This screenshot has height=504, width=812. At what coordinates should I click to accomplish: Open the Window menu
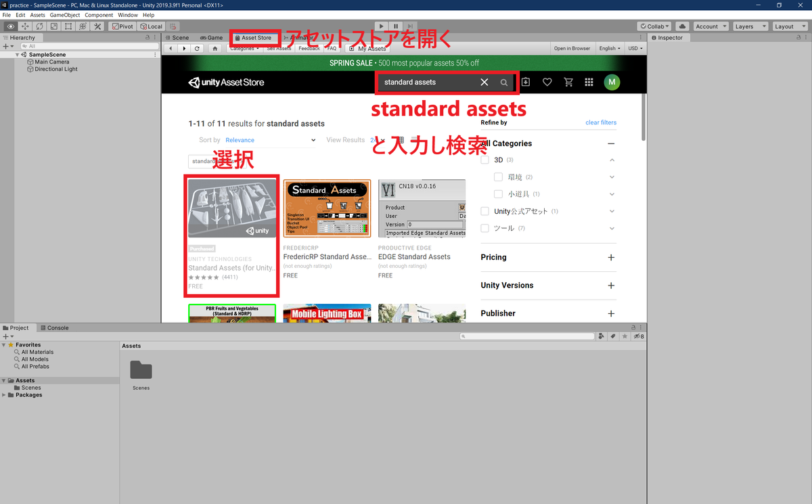pos(127,15)
